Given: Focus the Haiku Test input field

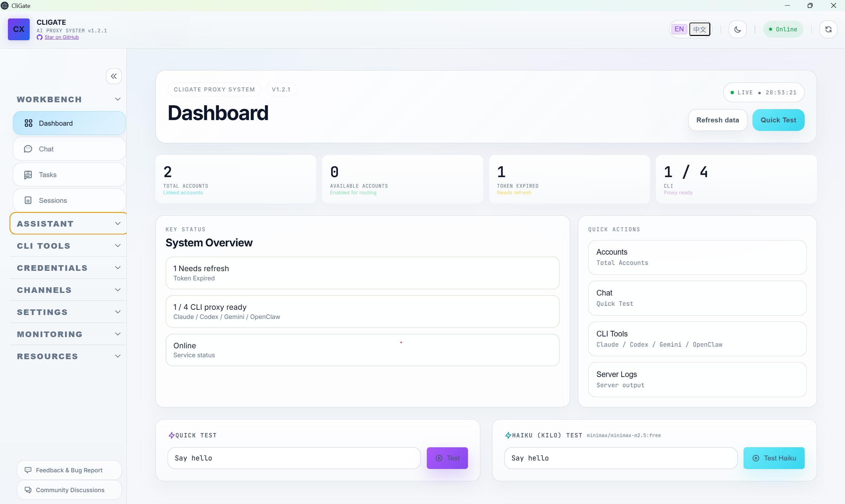Looking at the screenshot, I should (x=621, y=458).
